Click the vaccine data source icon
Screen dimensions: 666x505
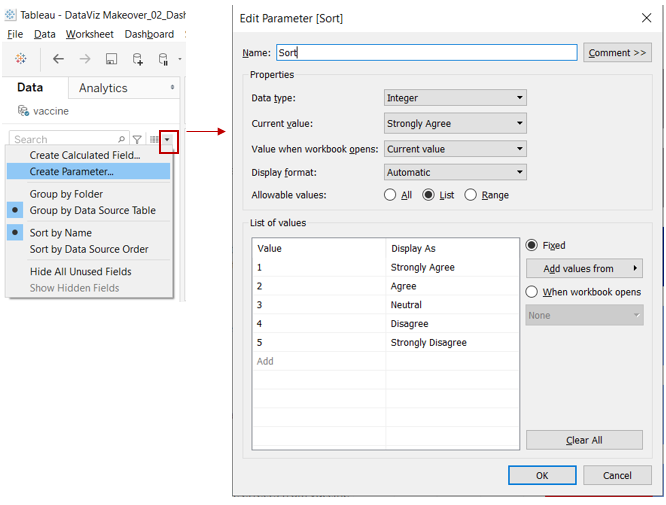(x=24, y=111)
